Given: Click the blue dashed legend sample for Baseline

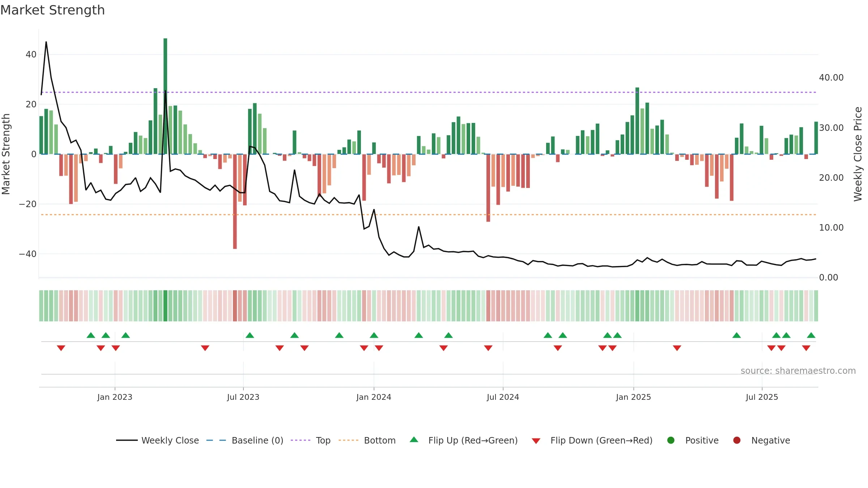Looking at the screenshot, I should (216, 440).
